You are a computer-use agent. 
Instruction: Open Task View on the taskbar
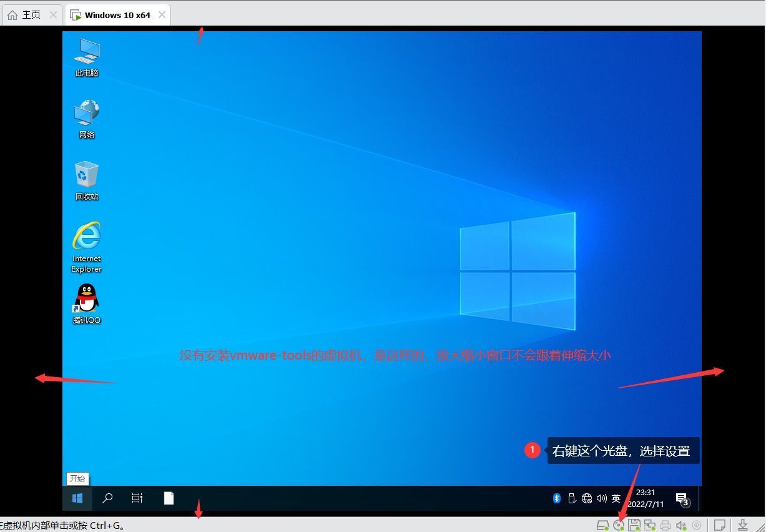pos(137,498)
